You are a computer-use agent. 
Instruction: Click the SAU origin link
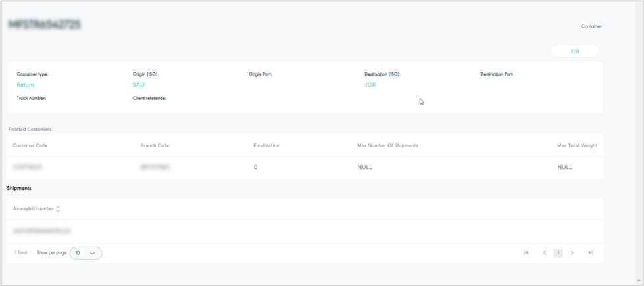click(138, 85)
